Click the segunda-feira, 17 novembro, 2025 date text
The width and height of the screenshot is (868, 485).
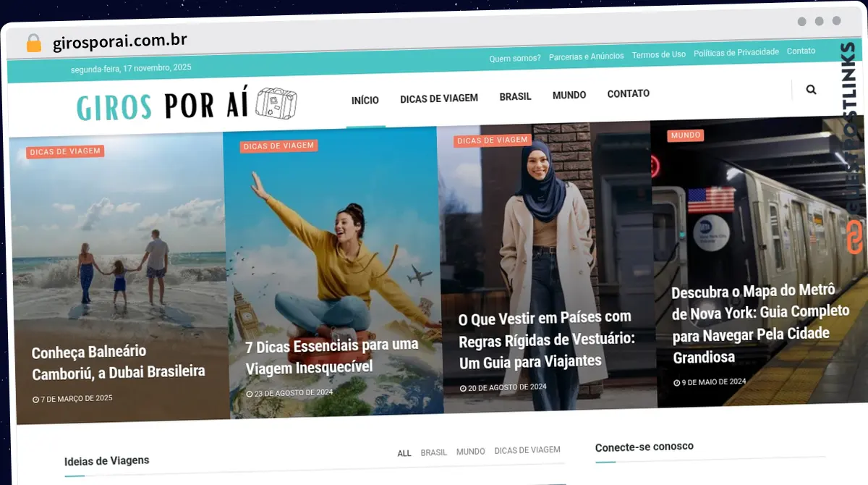(x=131, y=69)
